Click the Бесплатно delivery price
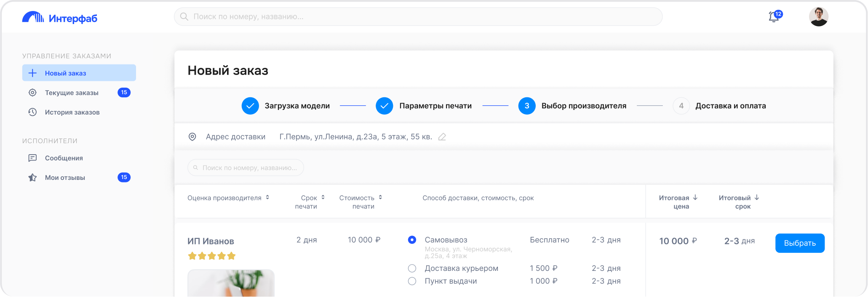The height and width of the screenshot is (297, 868). (x=550, y=240)
